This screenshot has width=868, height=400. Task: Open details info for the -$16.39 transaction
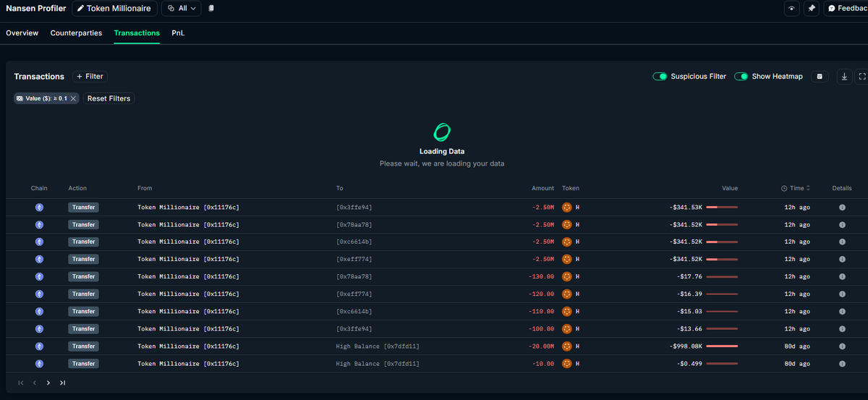pyautogui.click(x=842, y=294)
